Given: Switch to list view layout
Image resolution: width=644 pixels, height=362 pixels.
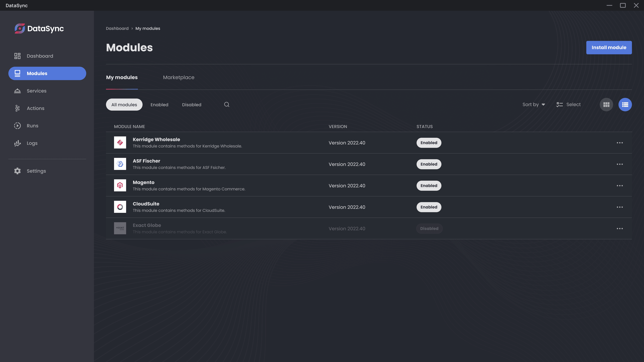Looking at the screenshot, I should [625, 104].
